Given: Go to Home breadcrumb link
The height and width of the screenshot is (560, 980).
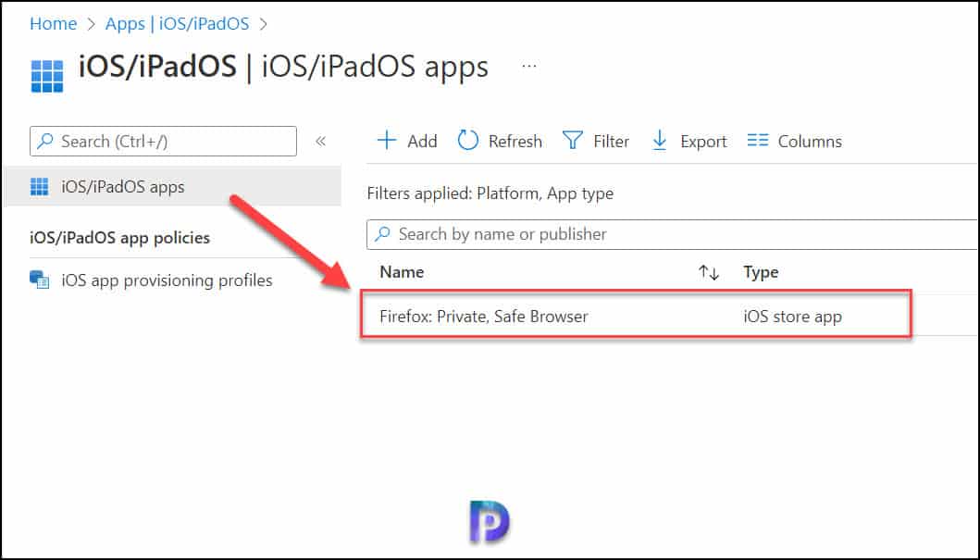Looking at the screenshot, I should point(53,24).
